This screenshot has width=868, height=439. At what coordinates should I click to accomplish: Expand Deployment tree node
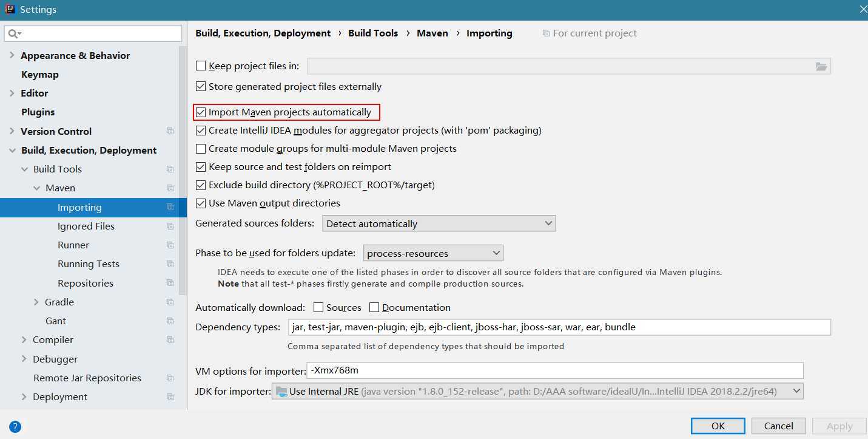[24, 397]
